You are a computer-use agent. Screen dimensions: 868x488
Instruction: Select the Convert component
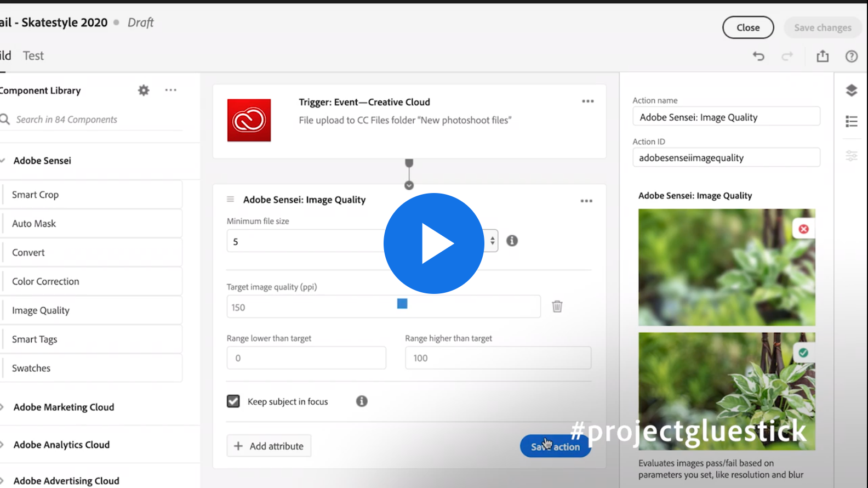coord(93,253)
